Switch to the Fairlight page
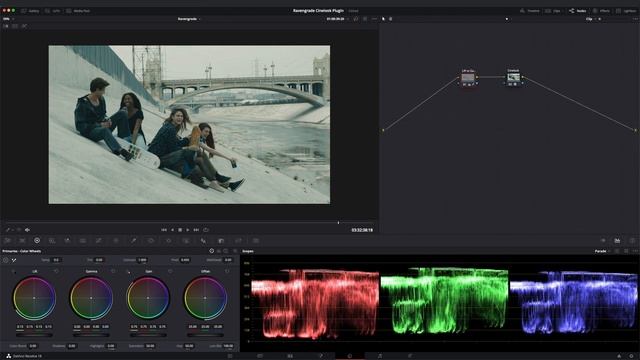Image resolution: width=640 pixels, height=360 pixels. pos(380,356)
